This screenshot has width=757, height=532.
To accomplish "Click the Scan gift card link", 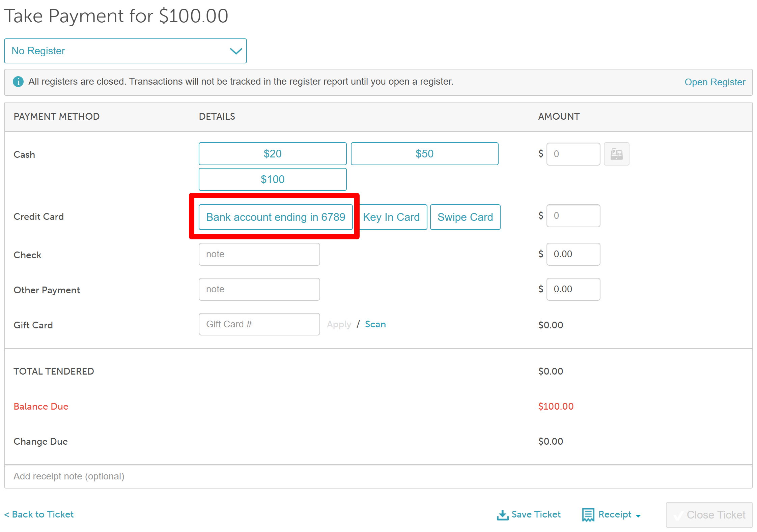I will [375, 324].
